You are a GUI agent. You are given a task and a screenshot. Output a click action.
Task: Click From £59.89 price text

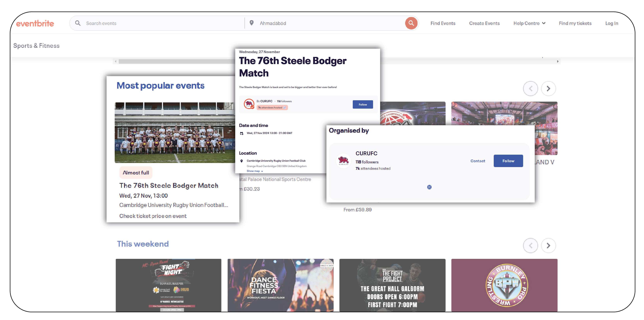tap(357, 210)
